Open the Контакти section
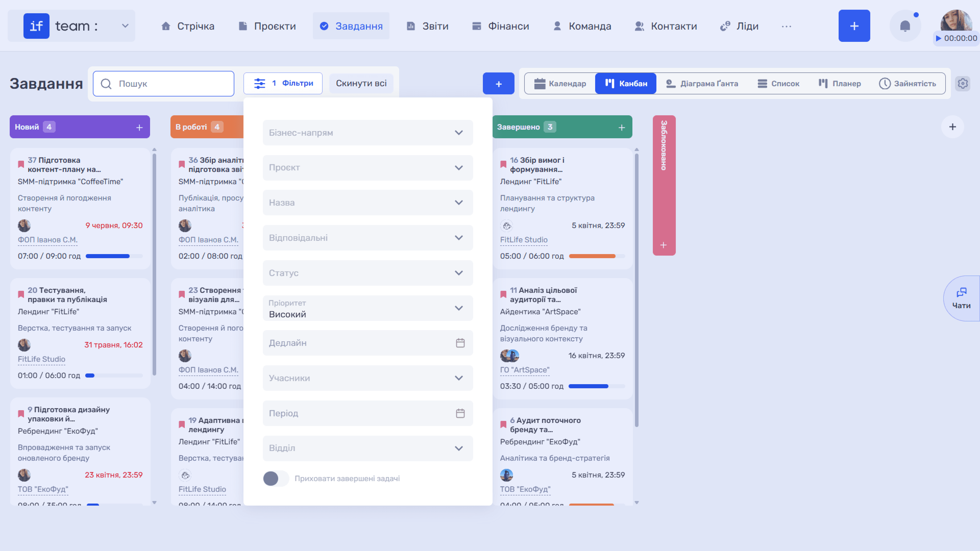Screen dimensions: 980x551 [x=666, y=26]
